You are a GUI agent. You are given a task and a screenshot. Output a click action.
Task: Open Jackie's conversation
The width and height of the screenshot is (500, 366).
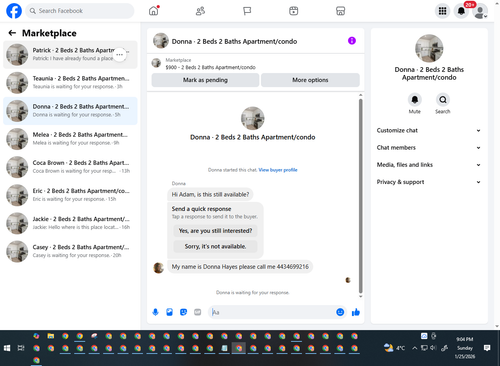point(70,223)
